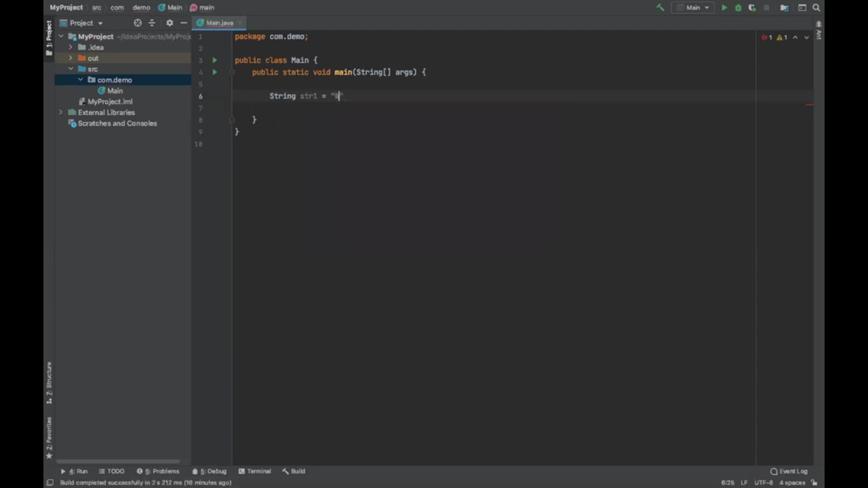Image resolution: width=868 pixels, height=488 pixels.
Task: Debug Main using the bug icon
Action: click(738, 8)
